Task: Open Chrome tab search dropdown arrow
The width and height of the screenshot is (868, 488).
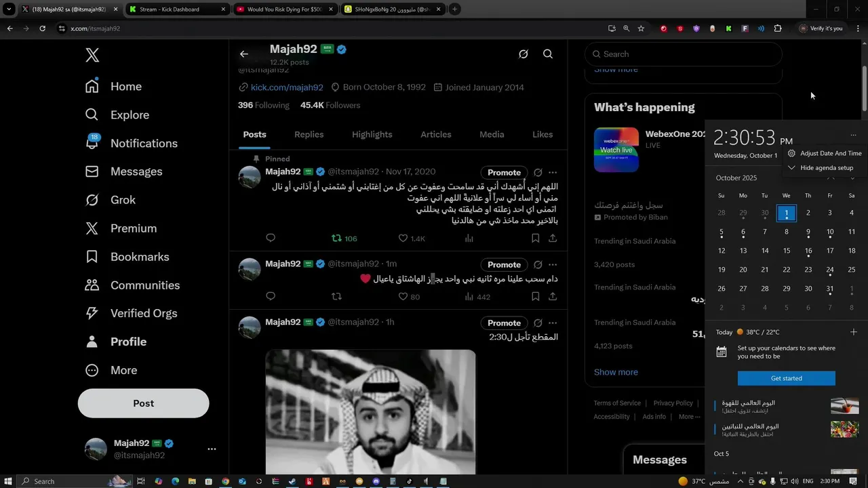Action: click(9, 9)
